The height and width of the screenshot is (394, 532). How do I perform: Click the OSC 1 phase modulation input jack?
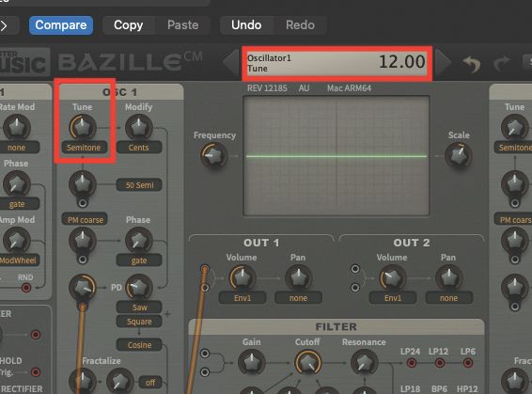[x=83, y=260]
